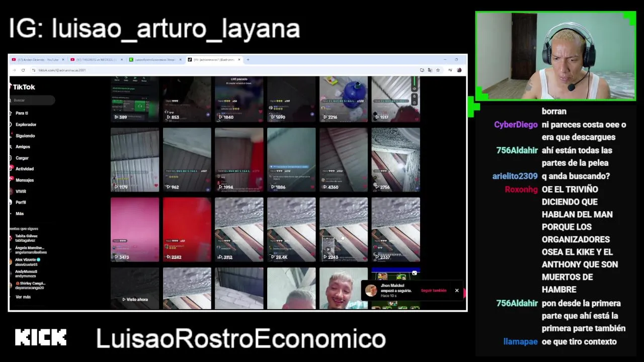Click Roxonhg username in chat
Screen dimensions: 644x362
tap(521, 190)
